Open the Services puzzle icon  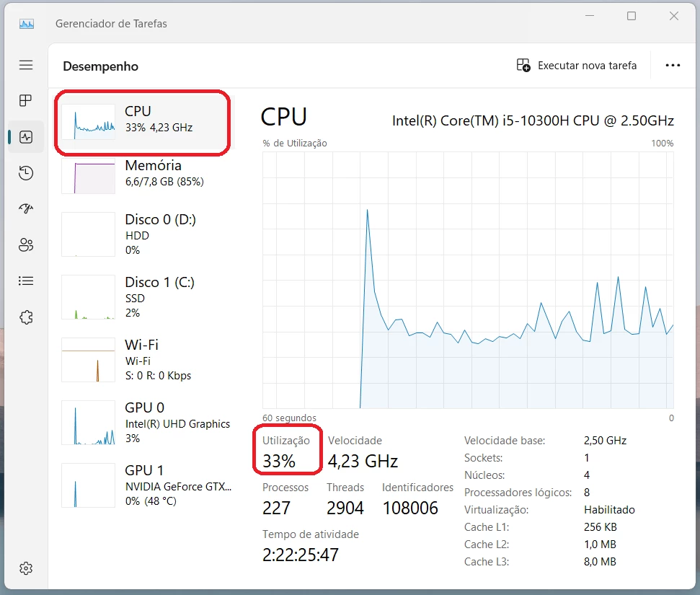26,317
